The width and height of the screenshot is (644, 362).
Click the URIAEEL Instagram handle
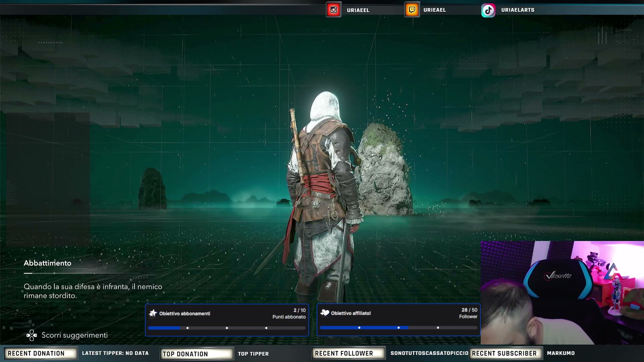[358, 10]
